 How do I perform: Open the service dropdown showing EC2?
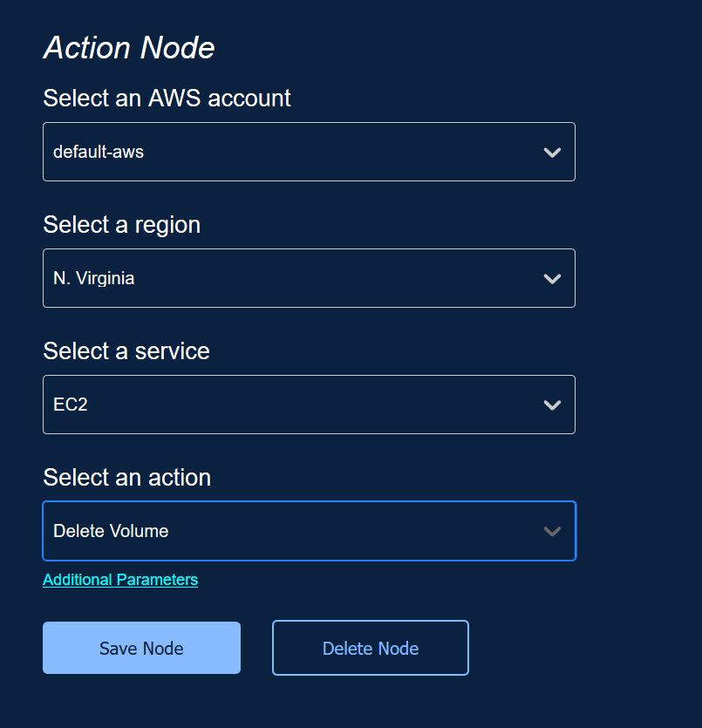(309, 405)
